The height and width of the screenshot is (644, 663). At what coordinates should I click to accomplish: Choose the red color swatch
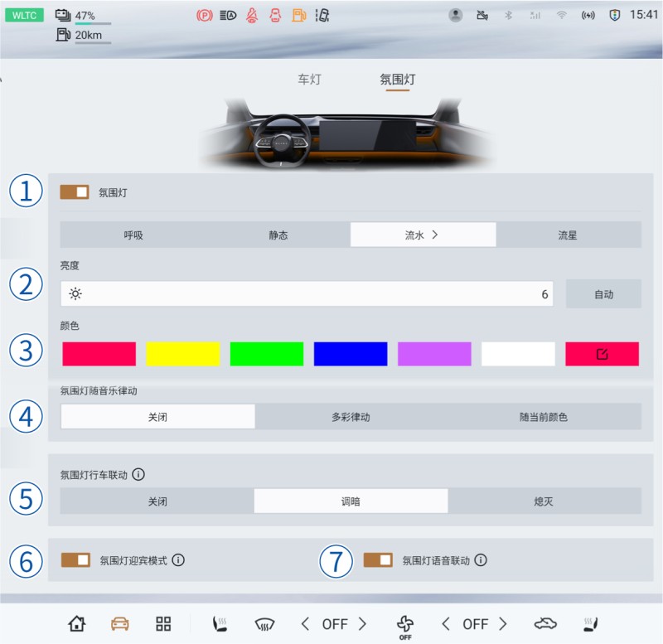[99, 354]
